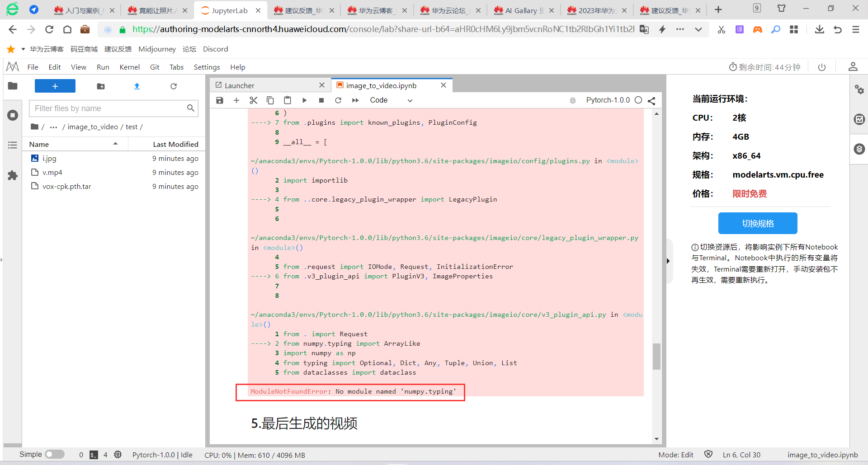Click the new launcher plus button

(x=55, y=86)
